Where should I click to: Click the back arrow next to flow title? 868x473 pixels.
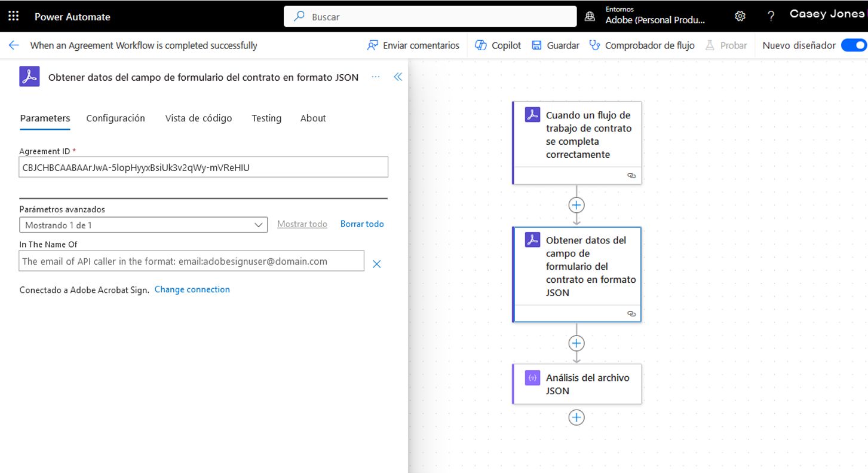pos(14,45)
